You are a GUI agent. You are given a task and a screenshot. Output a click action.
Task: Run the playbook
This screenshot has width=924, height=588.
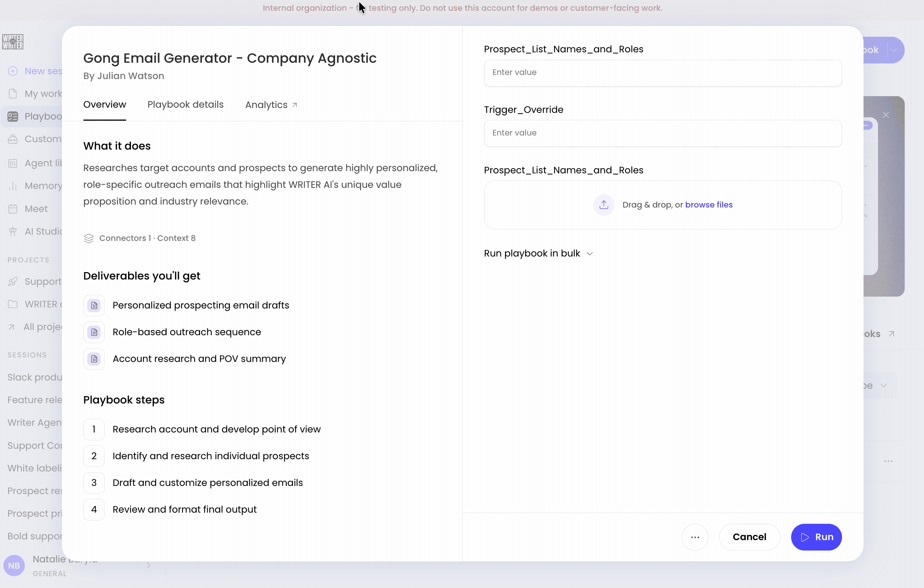click(816, 537)
